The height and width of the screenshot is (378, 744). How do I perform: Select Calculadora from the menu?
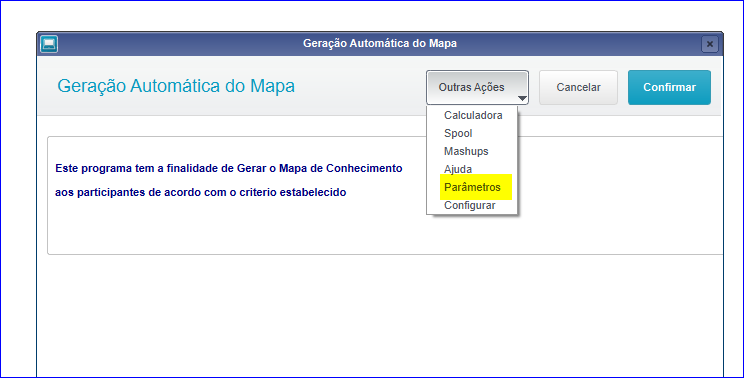pos(473,115)
